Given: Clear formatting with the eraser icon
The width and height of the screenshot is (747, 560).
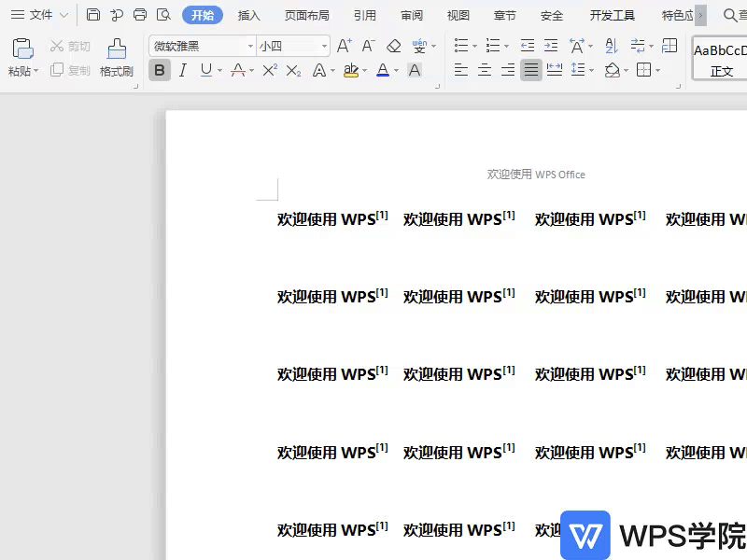Looking at the screenshot, I should click(395, 46).
